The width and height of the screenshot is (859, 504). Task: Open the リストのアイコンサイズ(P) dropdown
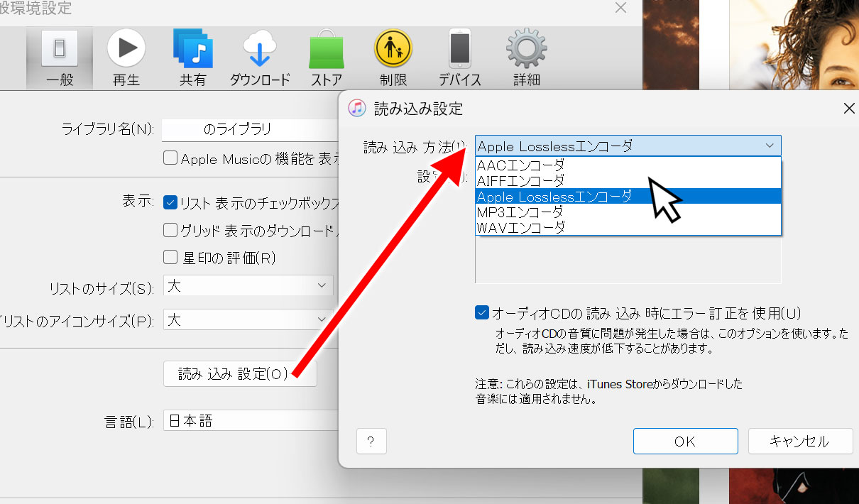pos(248,320)
